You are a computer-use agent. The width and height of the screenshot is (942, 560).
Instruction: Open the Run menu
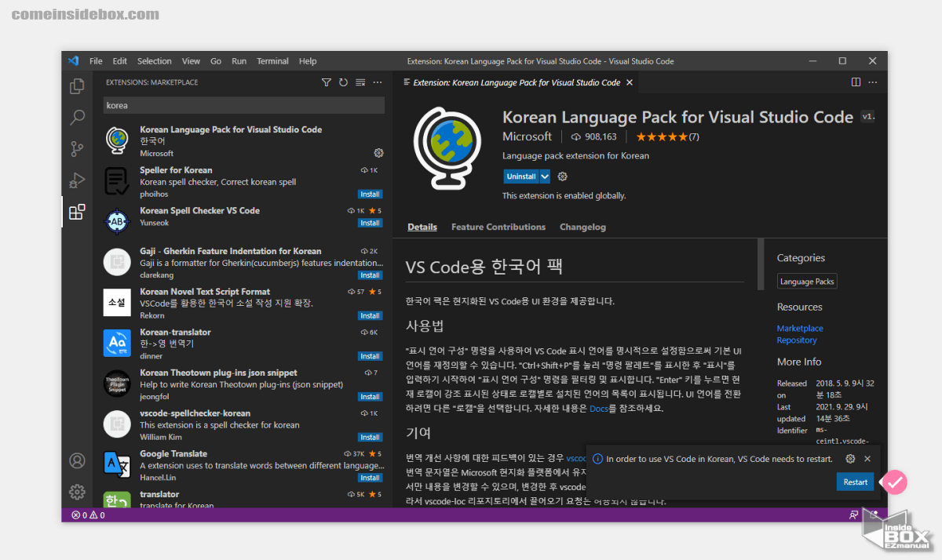tap(239, 61)
